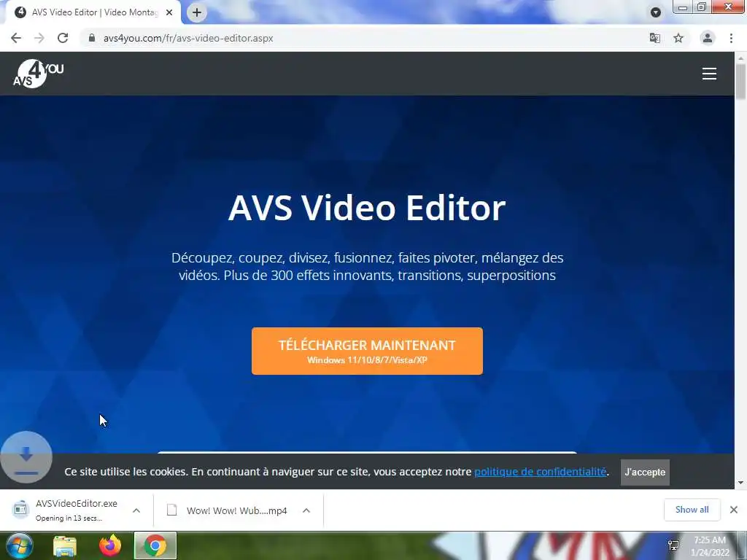The height and width of the screenshot is (560, 747).
Task: Click the AVS4YOU logo
Action: point(38,74)
